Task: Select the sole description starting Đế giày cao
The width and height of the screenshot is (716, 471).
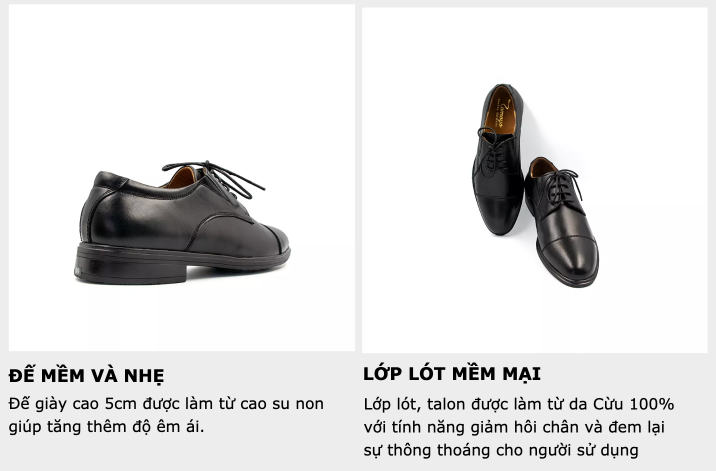Action: pos(166,415)
